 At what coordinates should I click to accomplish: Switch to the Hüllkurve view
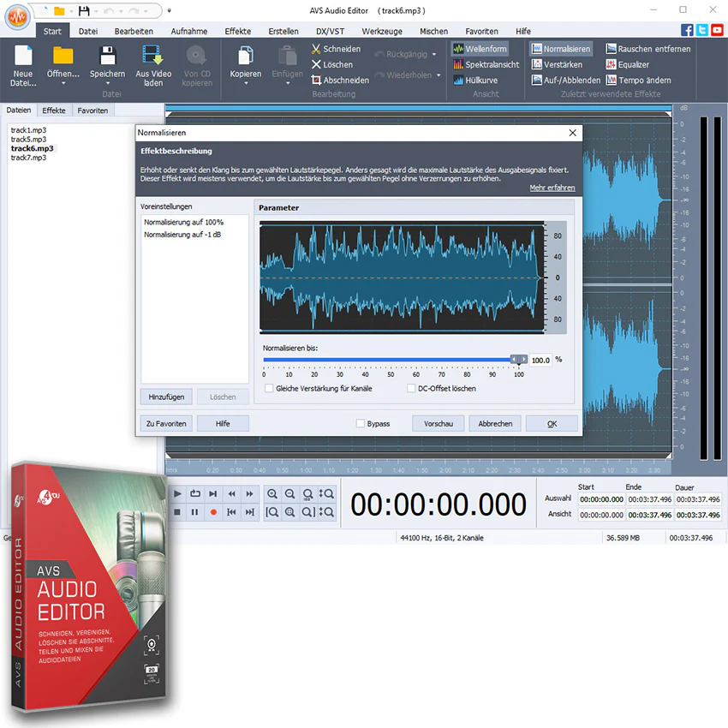[475, 81]
